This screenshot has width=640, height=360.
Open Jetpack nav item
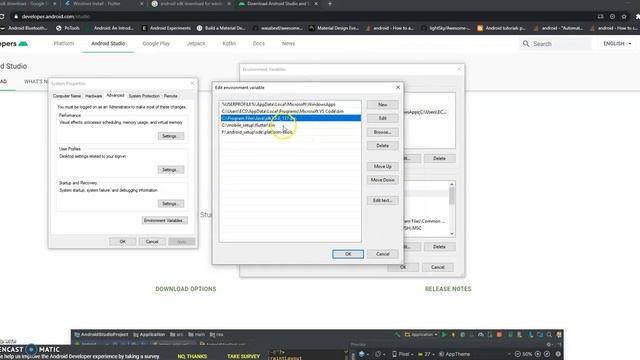tap(196, 43)
